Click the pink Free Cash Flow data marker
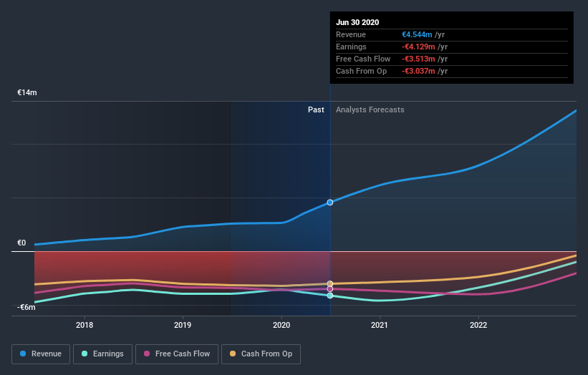This screenshot has width=588, height=375. (x=330, y=289)
